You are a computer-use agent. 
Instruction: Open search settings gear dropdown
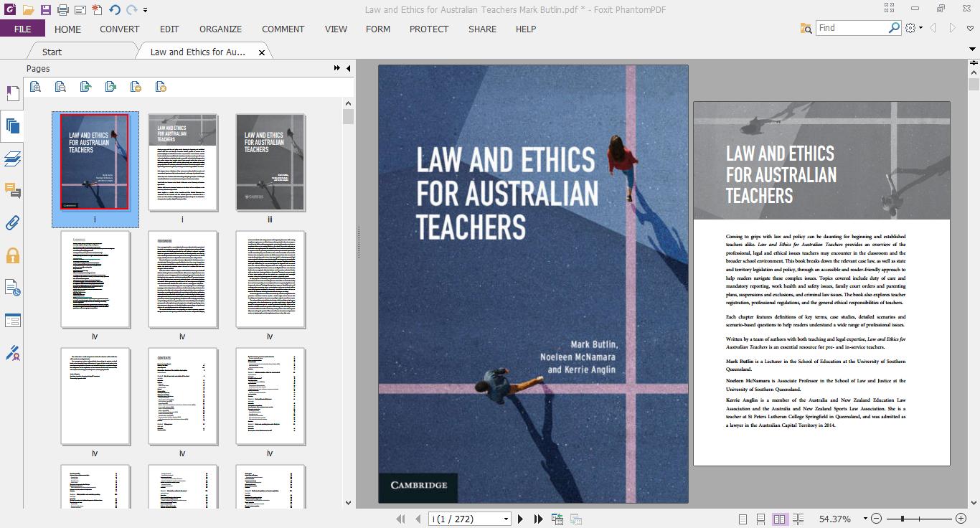pyautogui.click(x=913, y=28)
